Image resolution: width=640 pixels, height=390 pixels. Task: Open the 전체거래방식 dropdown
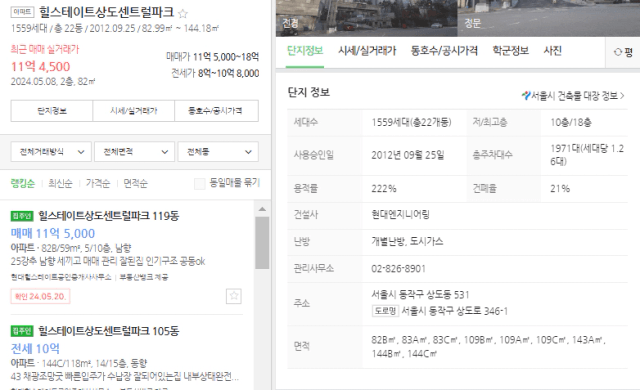click(x=51, y=152)
